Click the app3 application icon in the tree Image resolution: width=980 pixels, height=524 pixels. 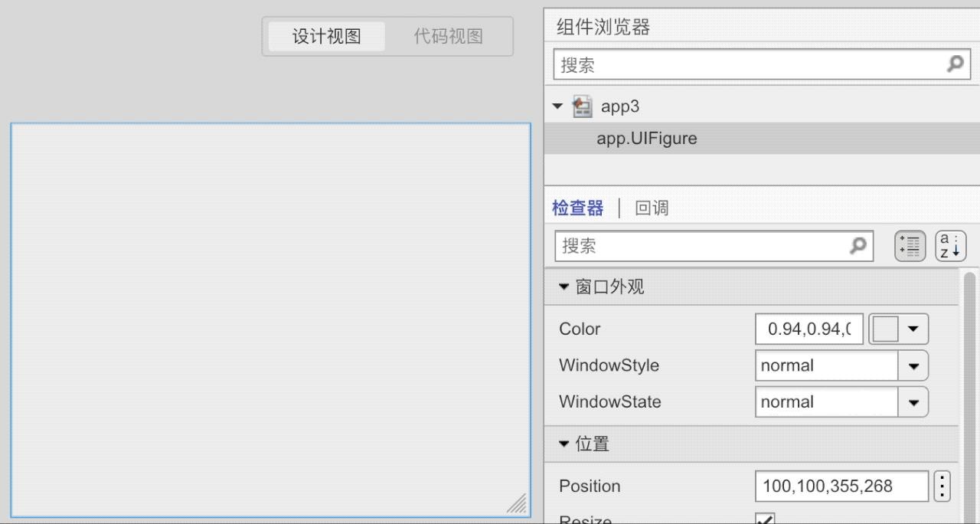(x=582, y=106)
